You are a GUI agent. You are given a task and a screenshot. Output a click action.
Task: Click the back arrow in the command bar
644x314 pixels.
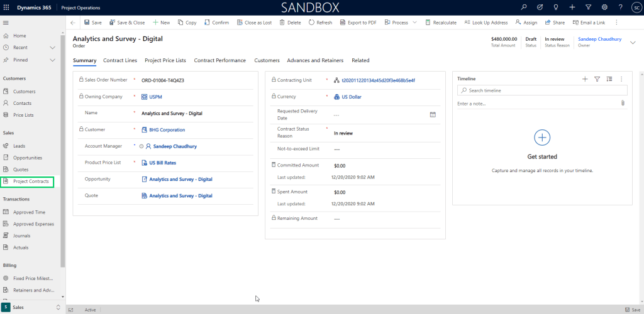73,23
